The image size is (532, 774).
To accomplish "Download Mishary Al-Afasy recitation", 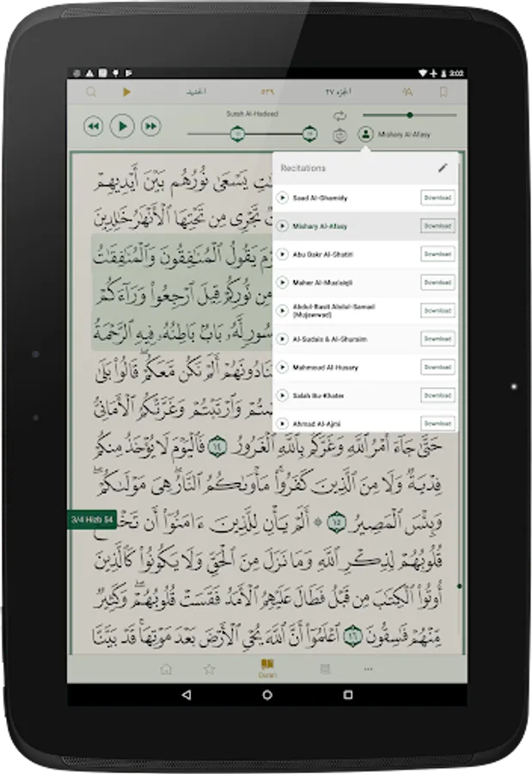I will 437,225.
